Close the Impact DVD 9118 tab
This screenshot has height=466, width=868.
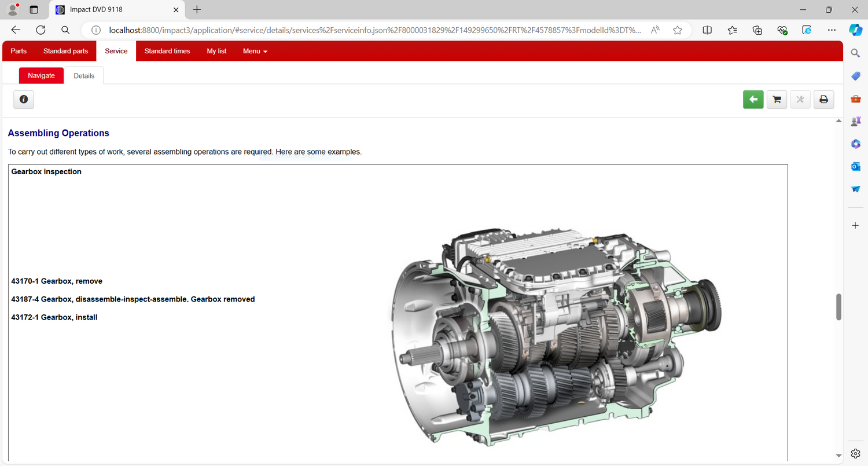176,10
